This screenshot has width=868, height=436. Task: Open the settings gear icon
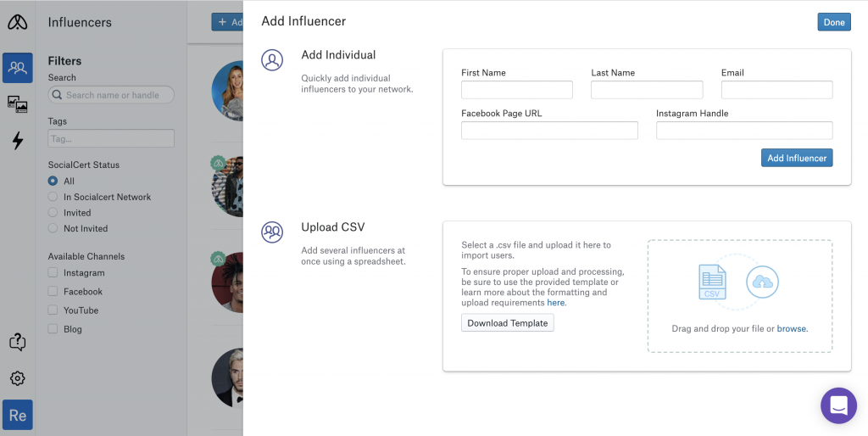point(17,378)
